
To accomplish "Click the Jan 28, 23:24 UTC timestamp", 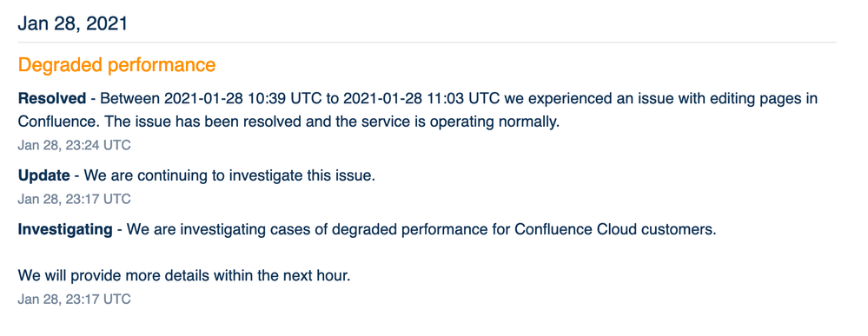I will point(74,146).
